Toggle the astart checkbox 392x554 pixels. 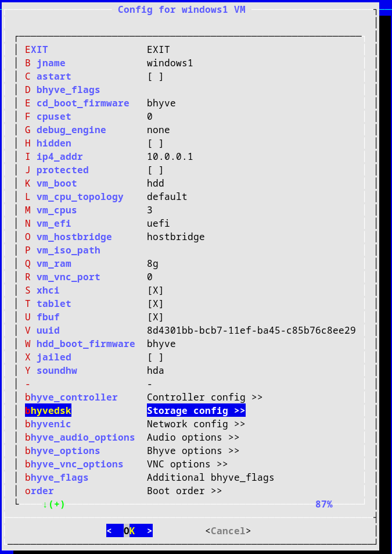[x=155, y=77]
